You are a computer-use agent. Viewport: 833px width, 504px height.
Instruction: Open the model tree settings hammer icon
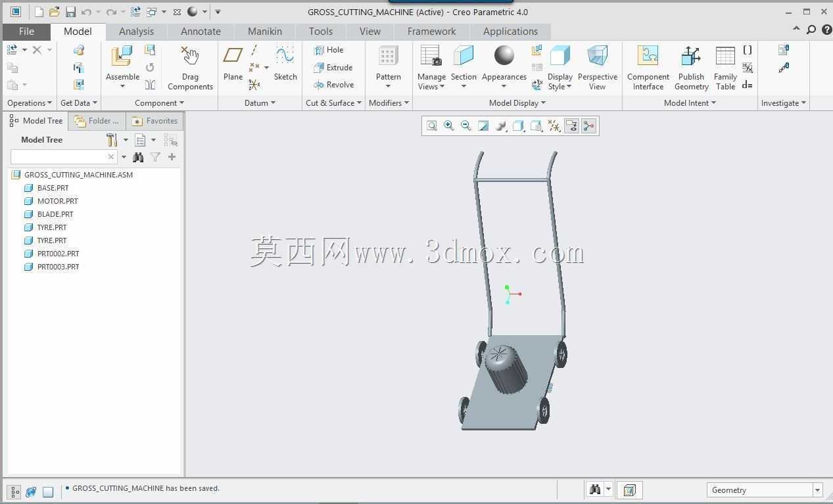(112, 140)
